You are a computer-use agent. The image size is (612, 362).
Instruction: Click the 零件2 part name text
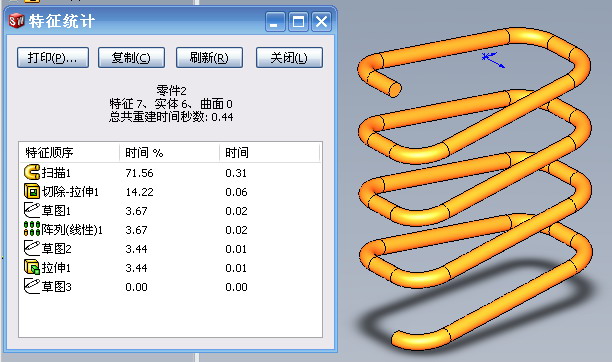[171, 91]
